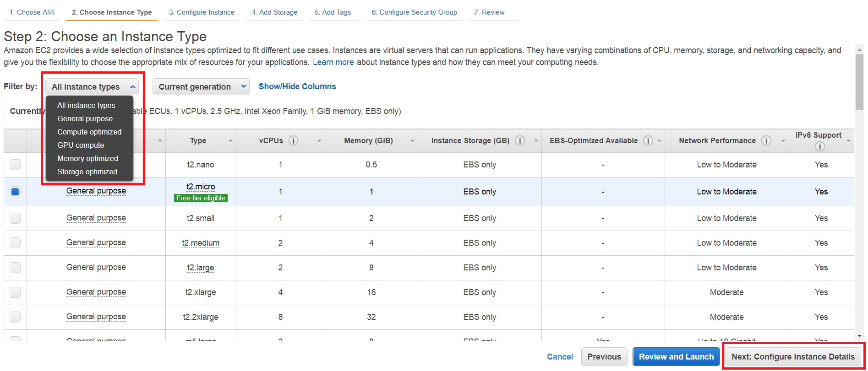The width and height of the screenshot is (868, 371).
Task: Click the Instance Storage info icon
Action: coord(520,141)
